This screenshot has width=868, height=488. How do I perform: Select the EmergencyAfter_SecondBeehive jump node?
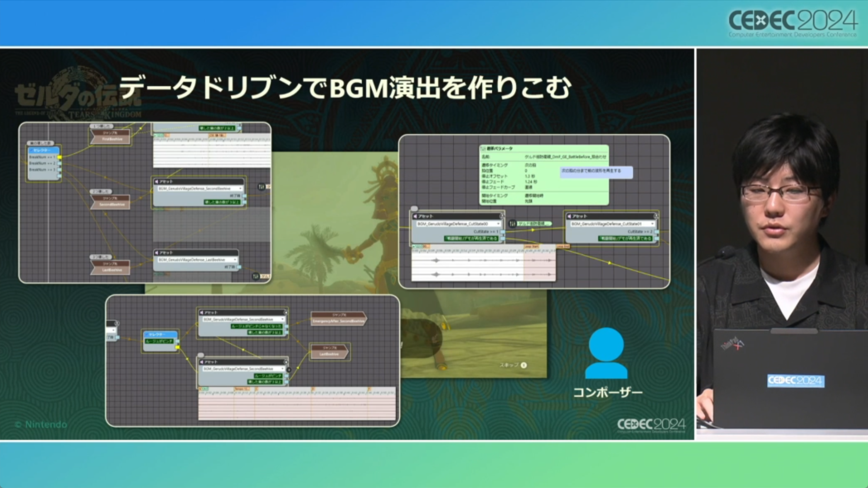(x=339, y=318)
